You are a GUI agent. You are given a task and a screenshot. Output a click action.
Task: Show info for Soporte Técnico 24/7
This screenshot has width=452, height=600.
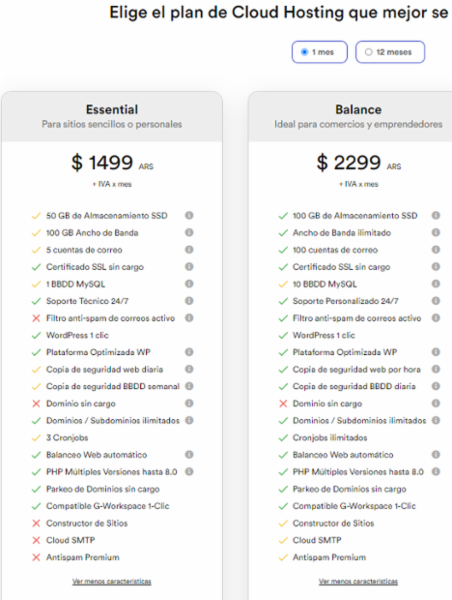click(x=189, y=301)
